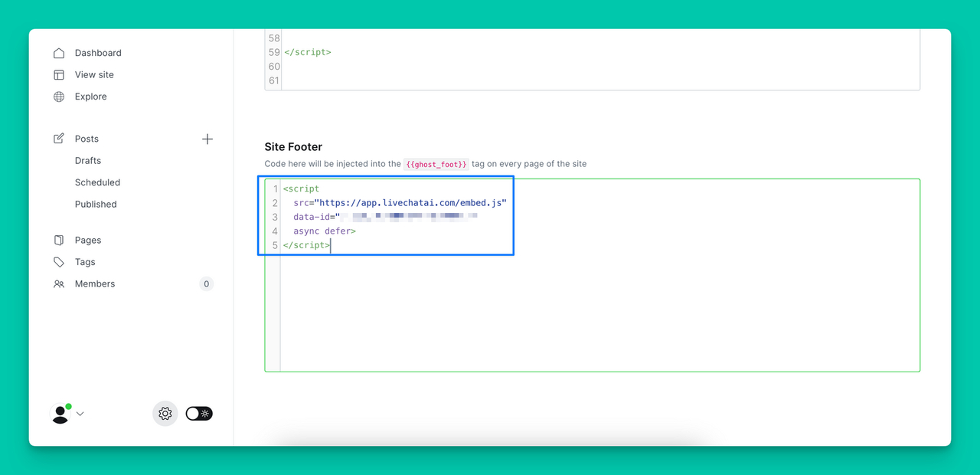This screenshot has width=980, height=475.
Task: Show Scheduled posts
Action: click(97, 182)
